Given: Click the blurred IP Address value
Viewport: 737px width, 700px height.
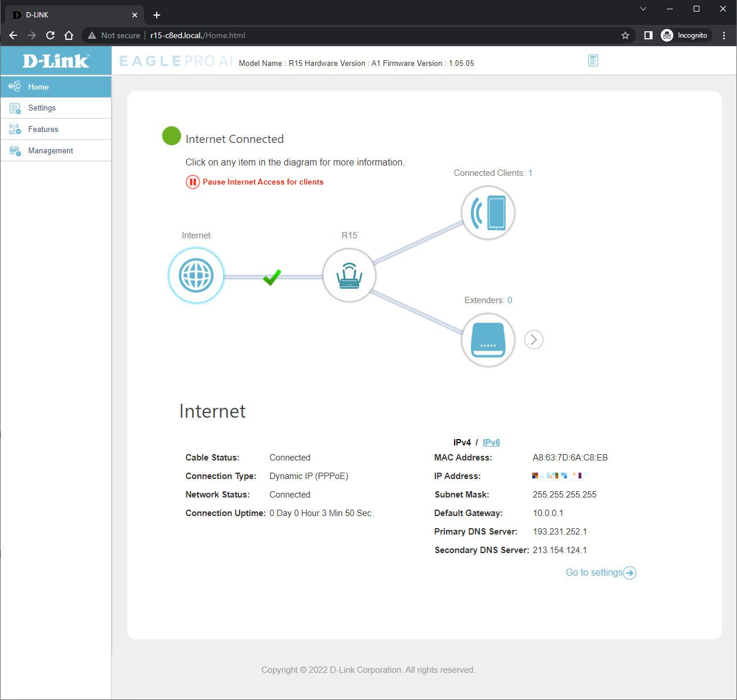Looking at the screenshot, I should tap(559, 476).
